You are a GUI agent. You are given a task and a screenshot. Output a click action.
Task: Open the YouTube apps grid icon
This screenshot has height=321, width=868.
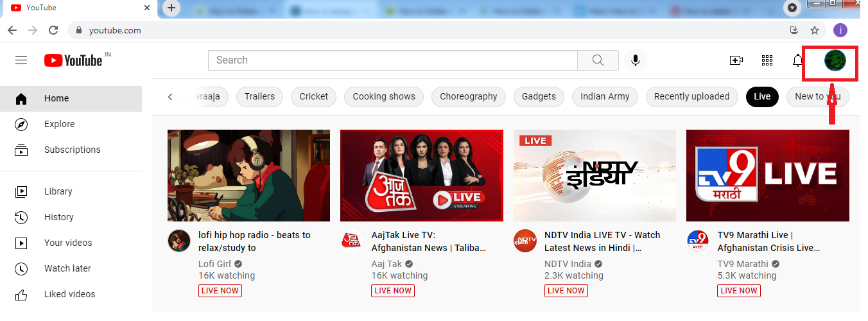tap(767, 60)
